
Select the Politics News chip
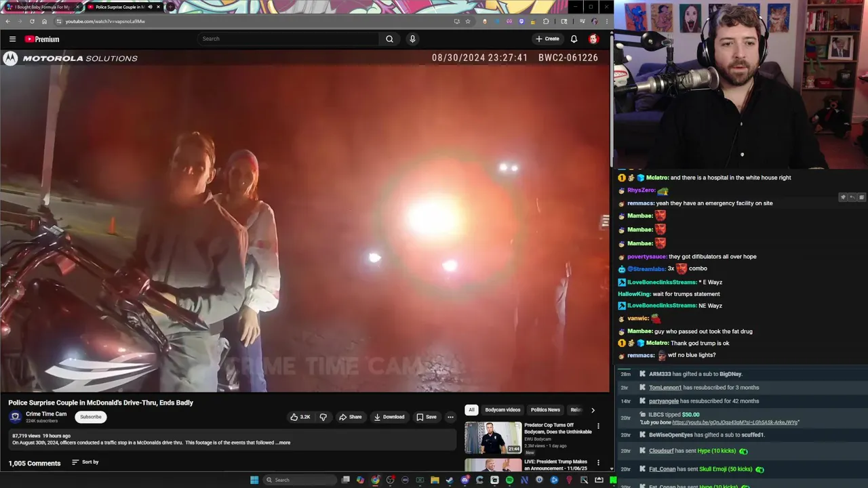click(545, 409)
